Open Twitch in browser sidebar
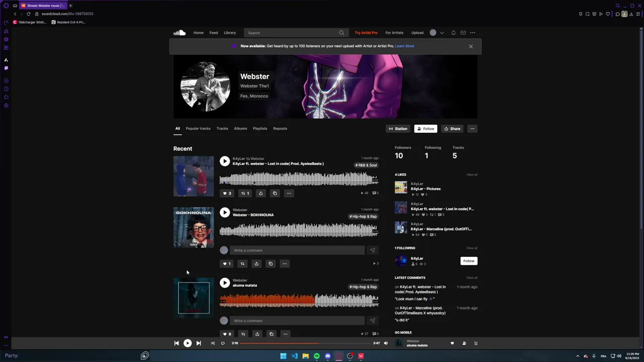The image size is (644, 362). [x=6, y=68]
